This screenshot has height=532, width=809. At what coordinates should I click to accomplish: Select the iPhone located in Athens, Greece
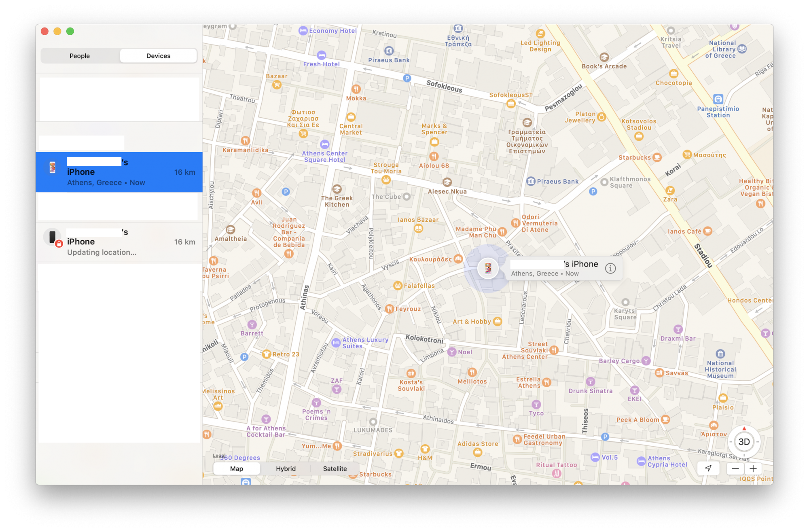pos(119,172)
